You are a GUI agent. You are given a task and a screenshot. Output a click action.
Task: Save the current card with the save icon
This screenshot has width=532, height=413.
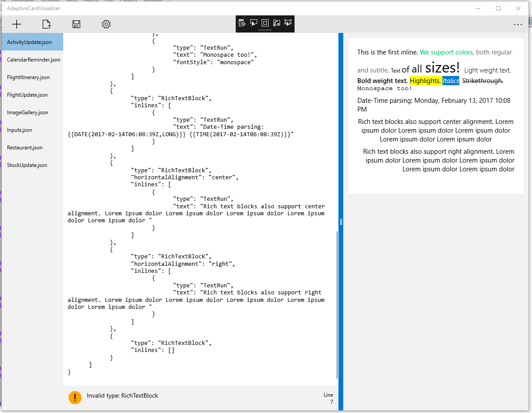[x=76, y=24]
